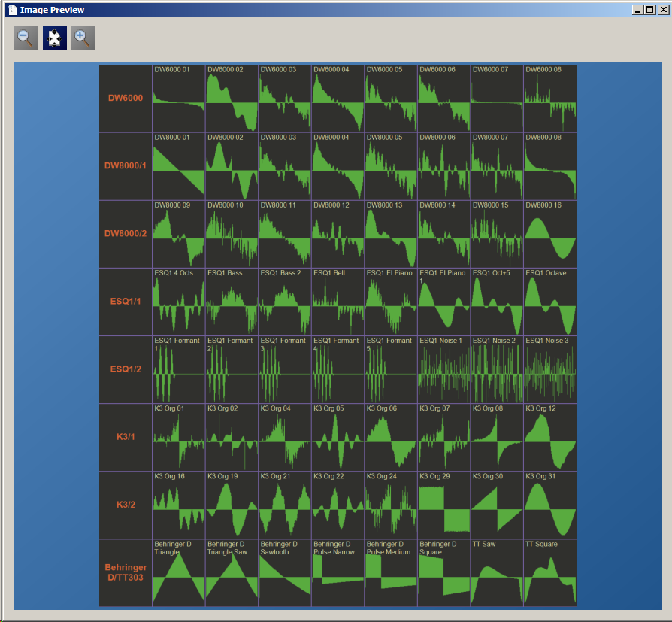The width and height of the screenshot is (672, 622).
Task: Select the DW6000 08 waveform cell
Action: click(x=550, y=99)
